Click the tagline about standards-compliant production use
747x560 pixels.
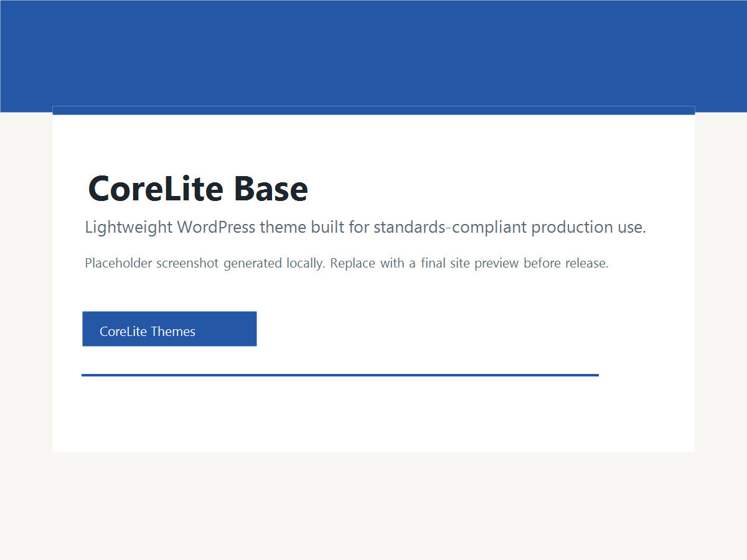point(365,226)
